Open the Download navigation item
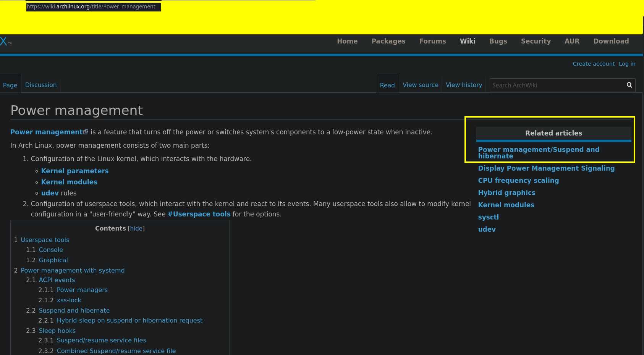This screenshot has height=355, width=644. tap(611, 41)
